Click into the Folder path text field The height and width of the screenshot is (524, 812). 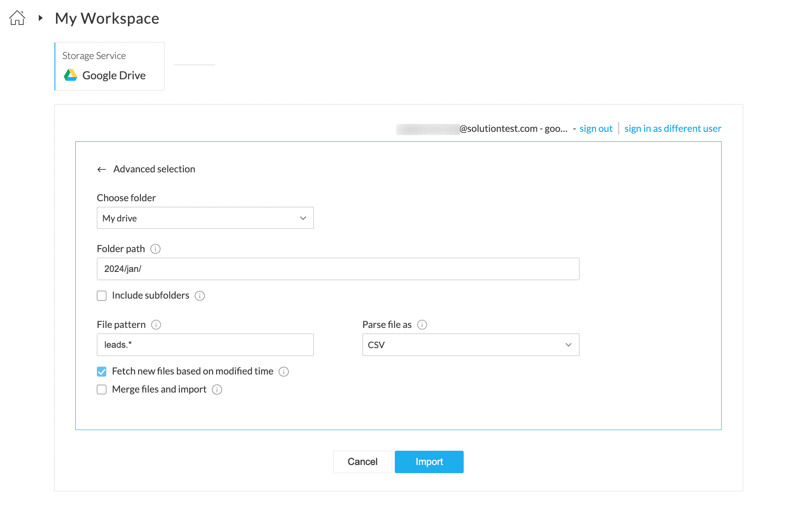tap(338, 269)
